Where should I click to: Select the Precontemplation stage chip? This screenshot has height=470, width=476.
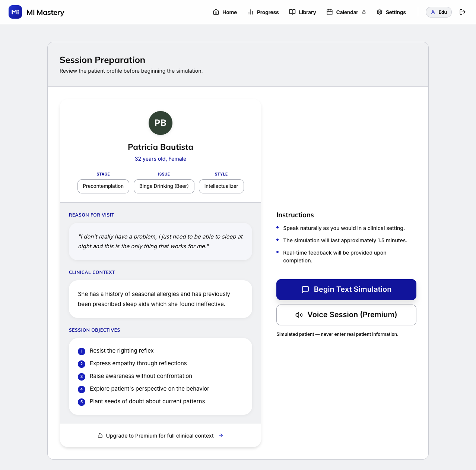coord(103,186)
